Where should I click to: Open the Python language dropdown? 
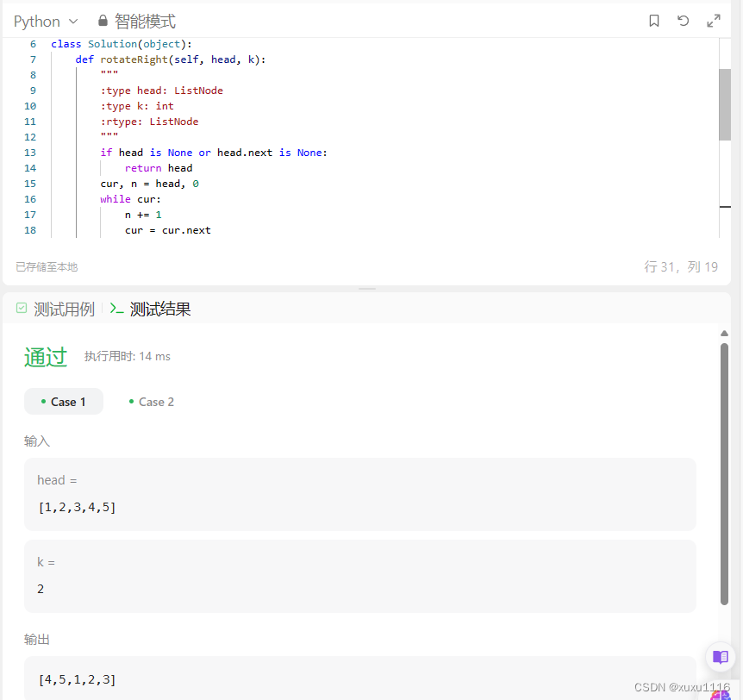[46, 22]
